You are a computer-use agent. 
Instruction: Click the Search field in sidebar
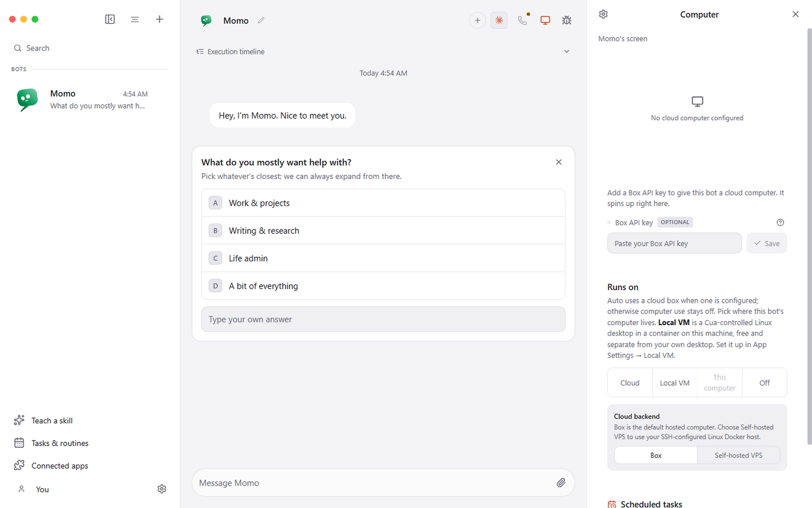pyautogui.click(x=90, y=48)
